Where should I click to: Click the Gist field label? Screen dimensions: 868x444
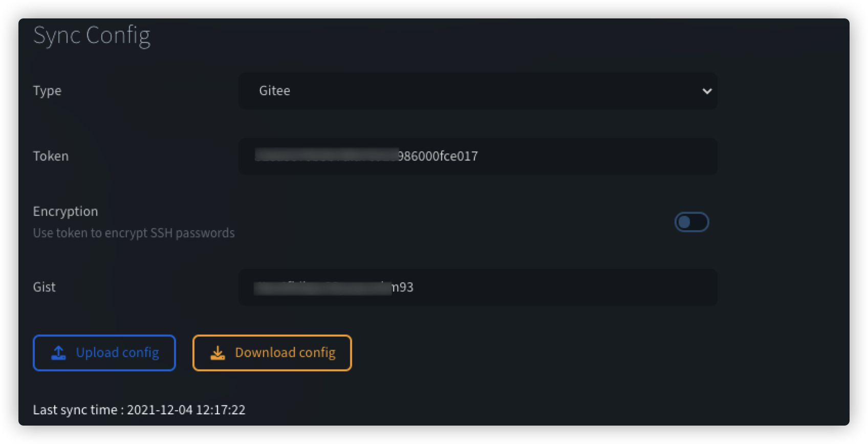click(x=45, y=287)
